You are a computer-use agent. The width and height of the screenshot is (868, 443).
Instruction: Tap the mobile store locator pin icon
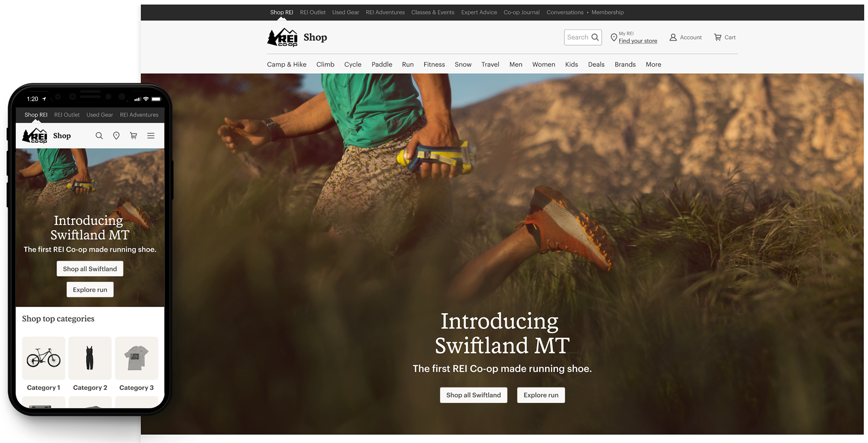tap(116, 135)
